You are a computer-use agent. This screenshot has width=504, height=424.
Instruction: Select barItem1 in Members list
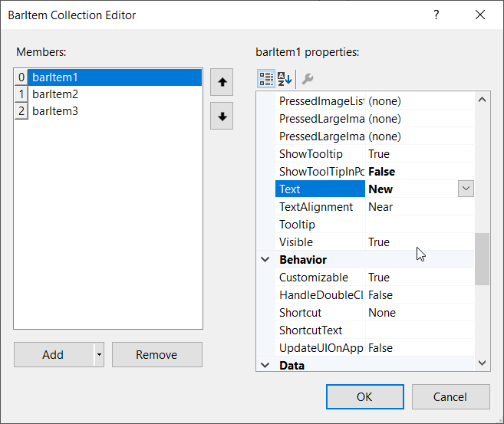(55, 77)
